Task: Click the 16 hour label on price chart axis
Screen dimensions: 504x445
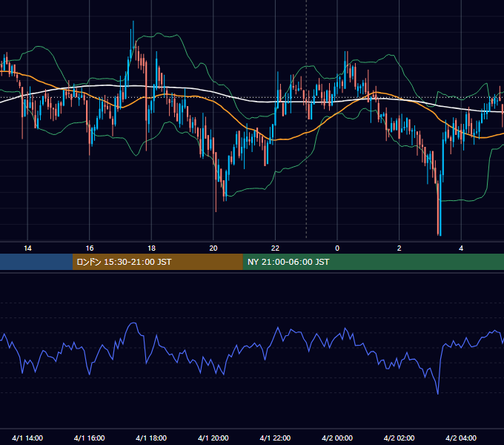Action: (x=90, y=248)
